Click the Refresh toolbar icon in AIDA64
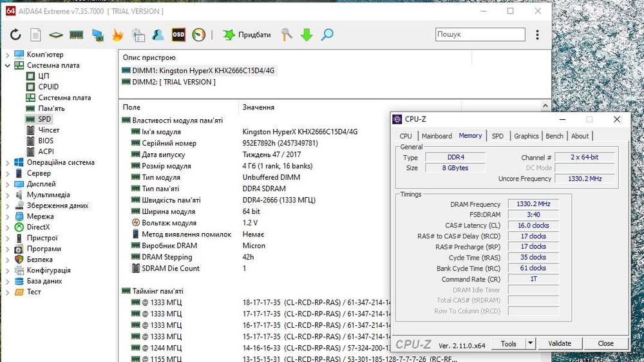644x362 pixels. (15, 35)
